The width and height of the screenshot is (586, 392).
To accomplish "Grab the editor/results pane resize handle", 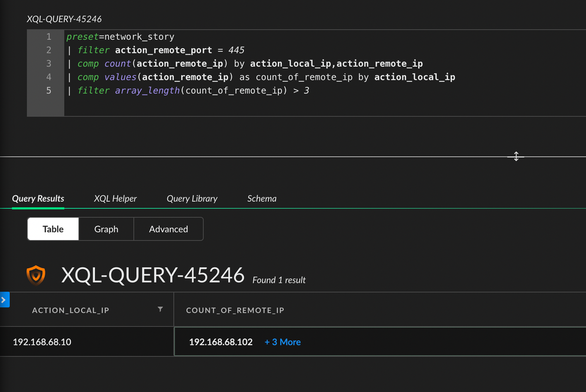I will [516, 157].
